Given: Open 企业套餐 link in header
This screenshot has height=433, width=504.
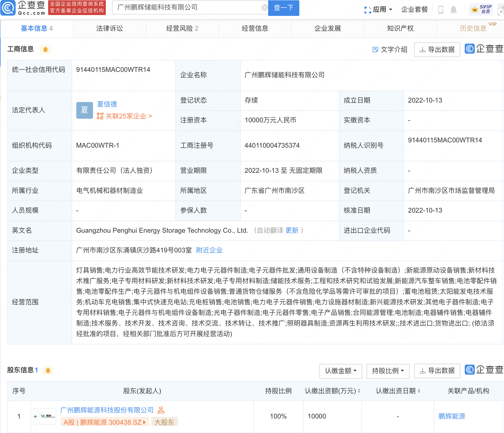Looking at the screenshot, I should 414,9.
